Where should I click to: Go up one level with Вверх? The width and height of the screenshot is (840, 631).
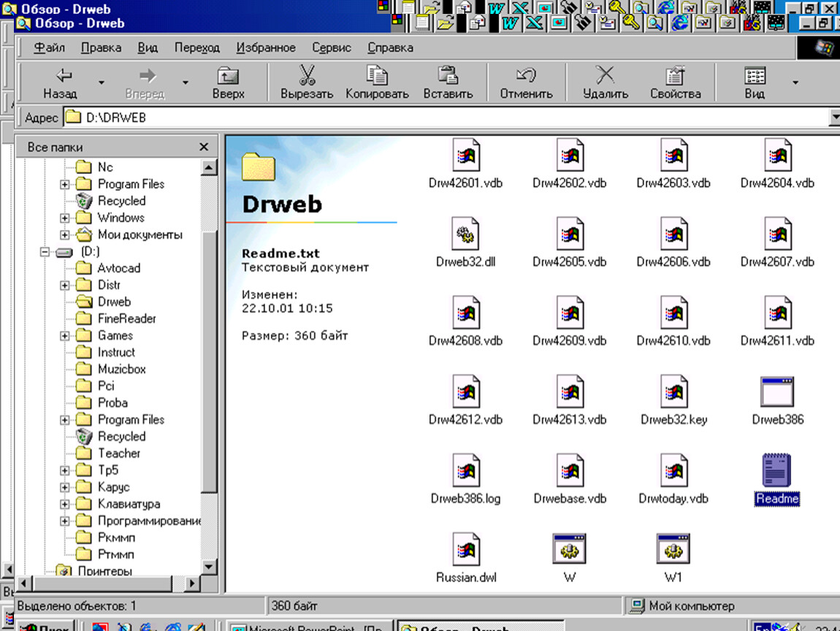click(228, 83)
